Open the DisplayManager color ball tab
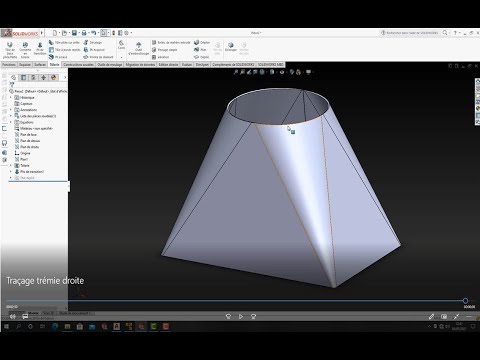This screenshot has width=480, height=360. 53,78
